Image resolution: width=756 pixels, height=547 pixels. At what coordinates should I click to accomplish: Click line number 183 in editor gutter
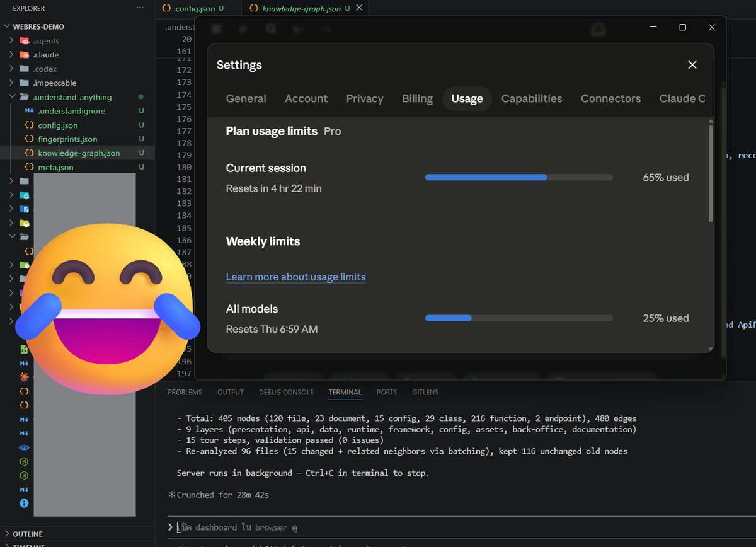[x=184, y=203]
